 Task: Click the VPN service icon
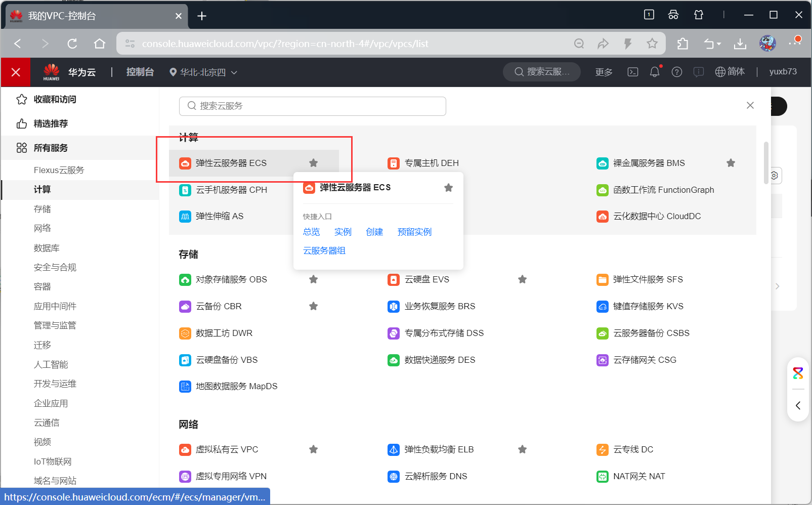coord(185,476)
